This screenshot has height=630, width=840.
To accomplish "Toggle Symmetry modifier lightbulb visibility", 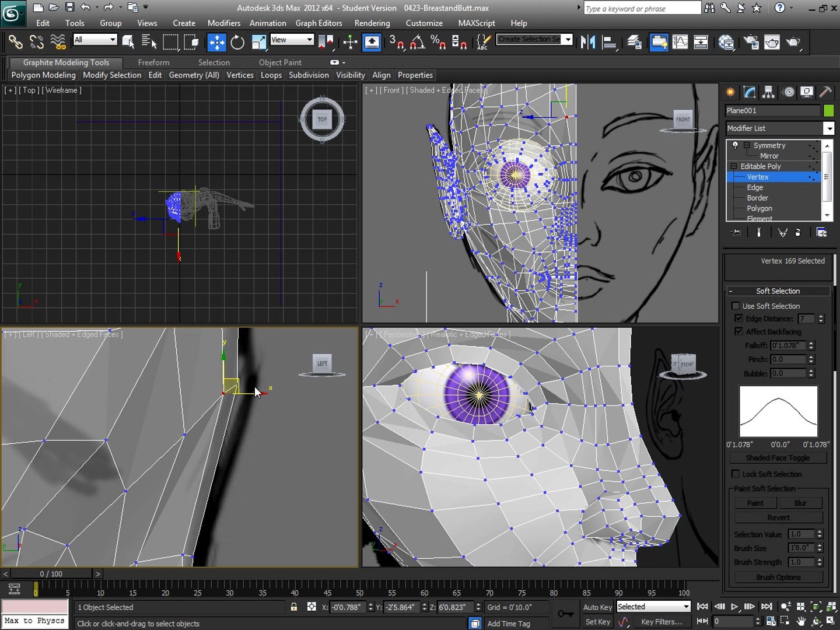I will pyautogui.click(x=735, y=145).
